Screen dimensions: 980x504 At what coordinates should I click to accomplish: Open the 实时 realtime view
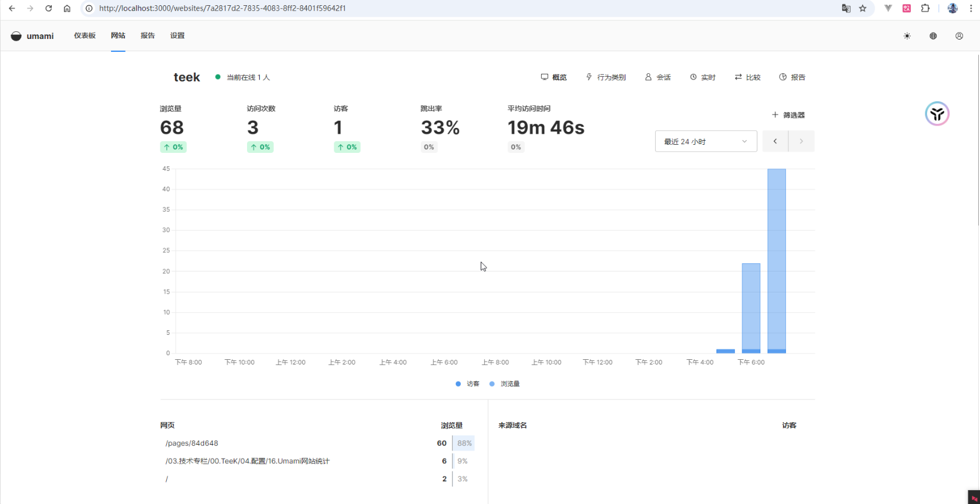(703, 77)
